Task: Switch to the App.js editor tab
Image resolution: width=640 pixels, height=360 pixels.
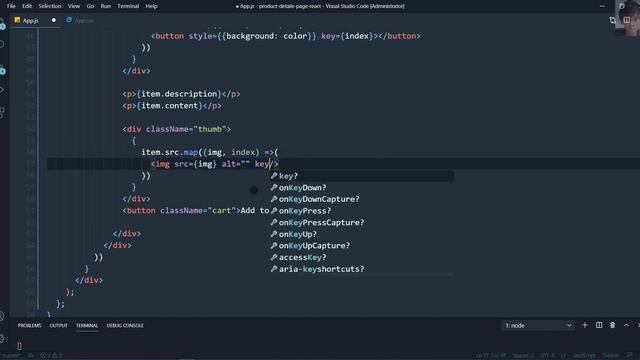Action: [x=35, y=20]
